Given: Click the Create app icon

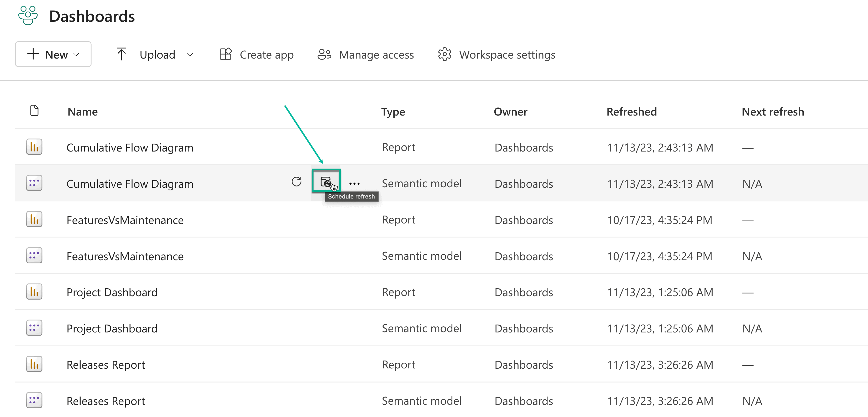Looking at the screenshot, I should click(x=226, y=54).
